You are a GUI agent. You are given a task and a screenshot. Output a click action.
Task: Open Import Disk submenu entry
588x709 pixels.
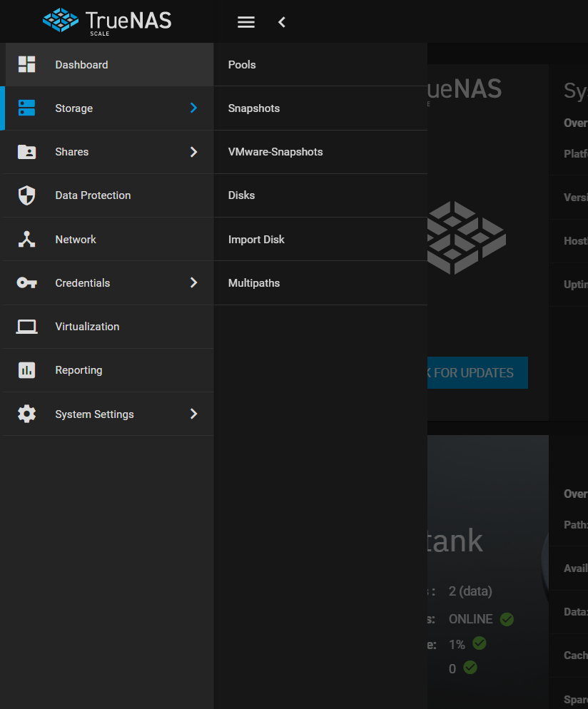tap(320, 239)
